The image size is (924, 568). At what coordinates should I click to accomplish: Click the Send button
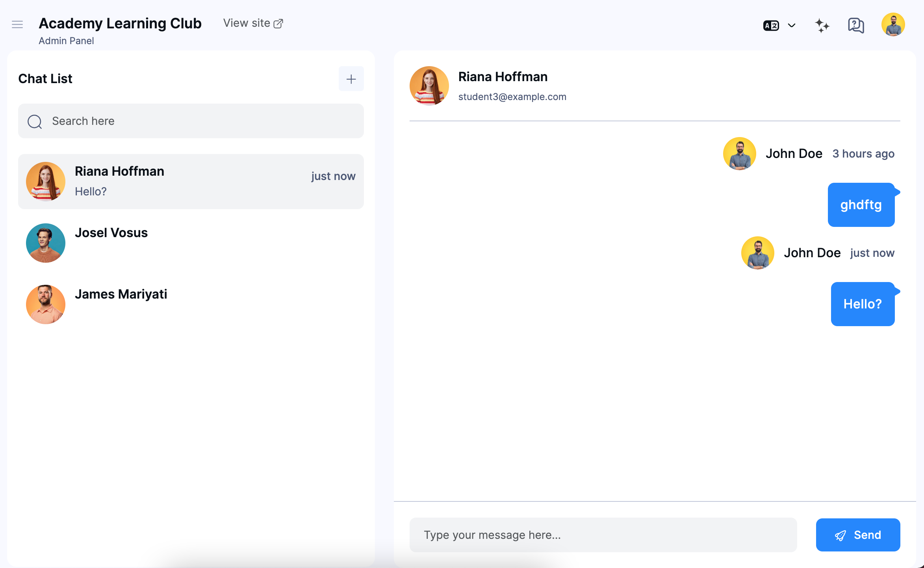click(x=858, y=535)
